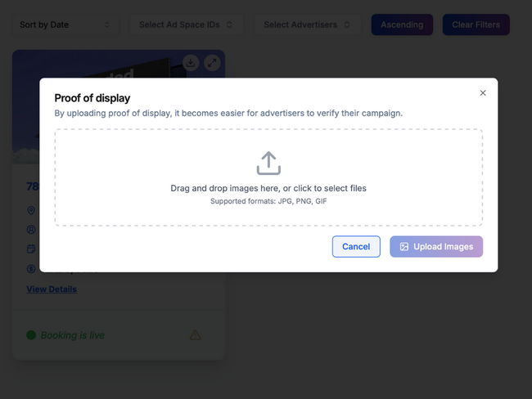Screen dimensions: 532x399
Task: Cancel the proof of display upload
Action: click(356, 247)
